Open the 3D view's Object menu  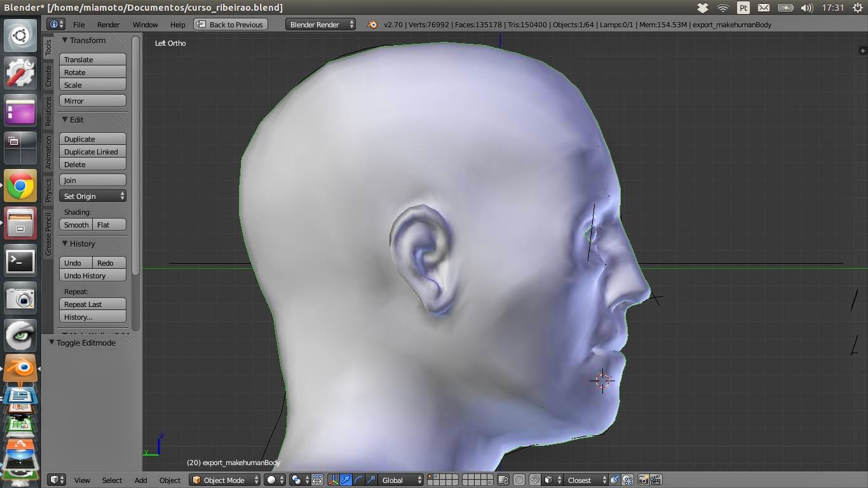[x=170, y=480]
